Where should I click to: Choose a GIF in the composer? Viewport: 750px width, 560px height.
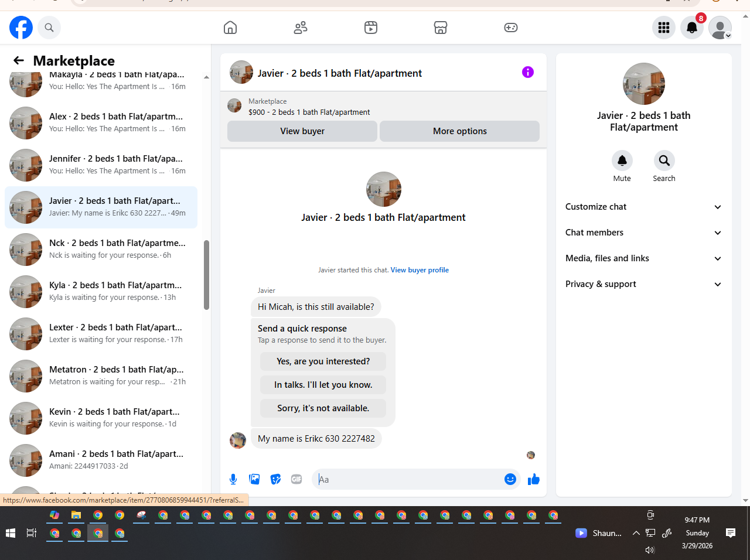(x=296, y=479)
